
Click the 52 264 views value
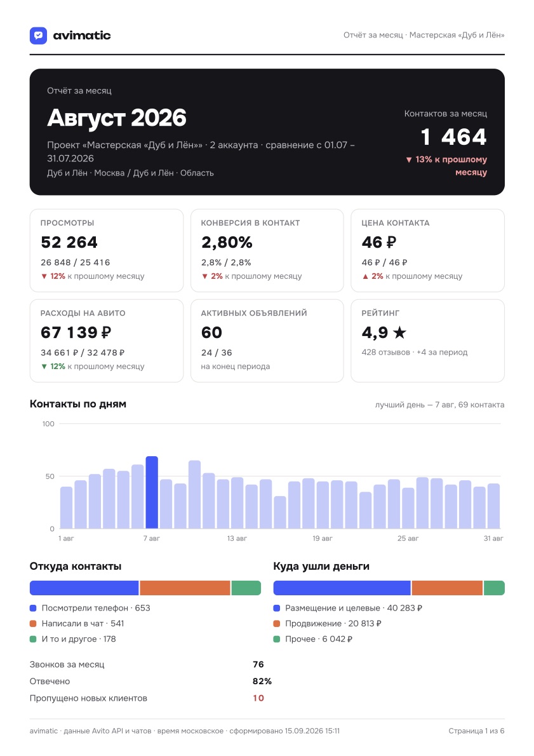tap(69, 242)
